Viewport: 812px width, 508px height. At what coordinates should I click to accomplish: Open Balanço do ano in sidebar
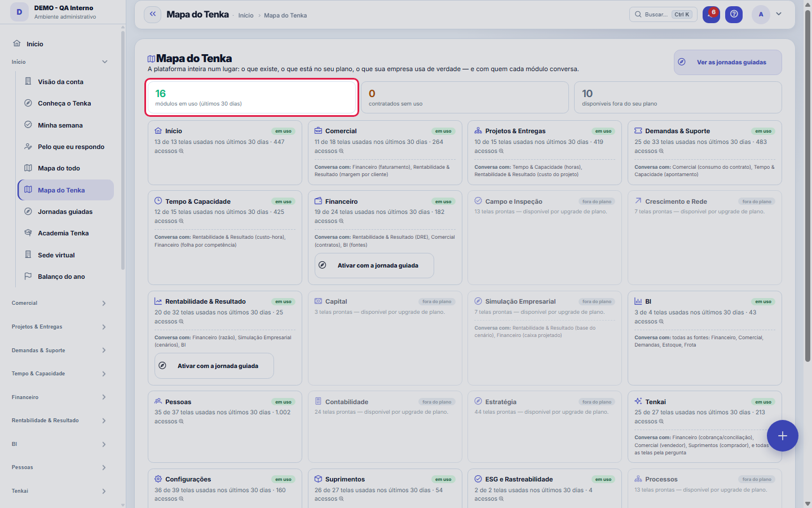click(65, 277)
